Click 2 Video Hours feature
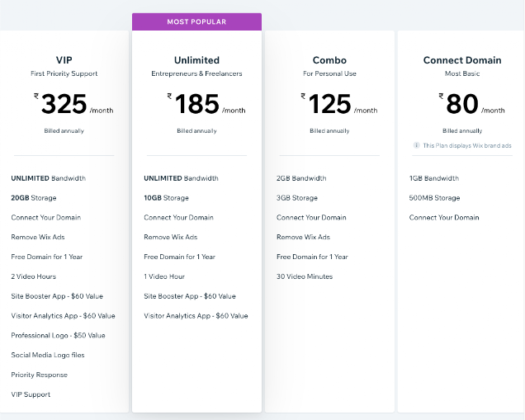 click(34, 276)
